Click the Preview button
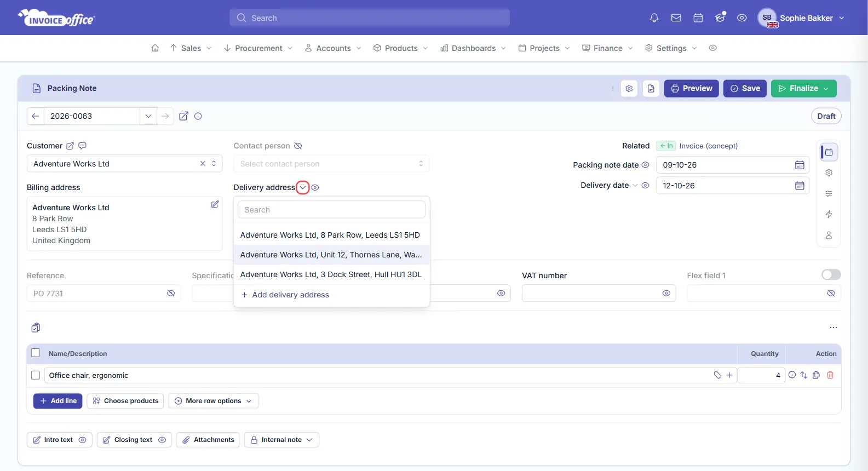 pos(692,89)
